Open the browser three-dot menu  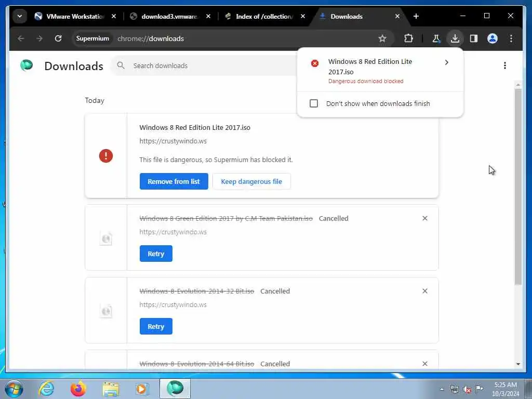tap(511, 38)
